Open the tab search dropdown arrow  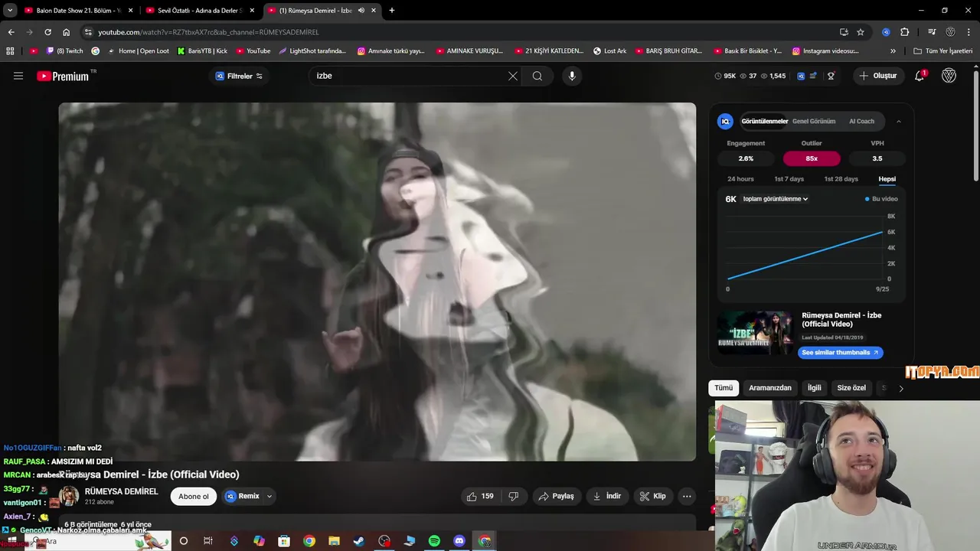(x=10, y=11)
